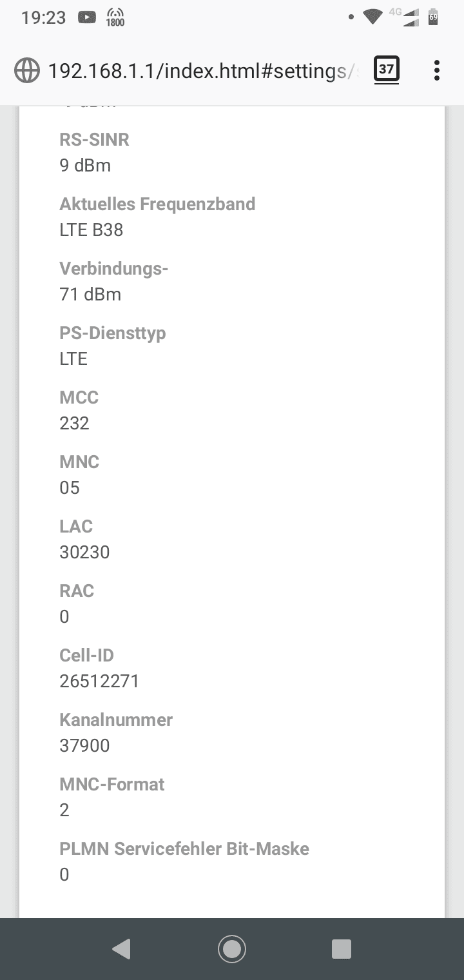
Task: Tap the Kanalnummer value 37900
Action: tap(84, 745)
